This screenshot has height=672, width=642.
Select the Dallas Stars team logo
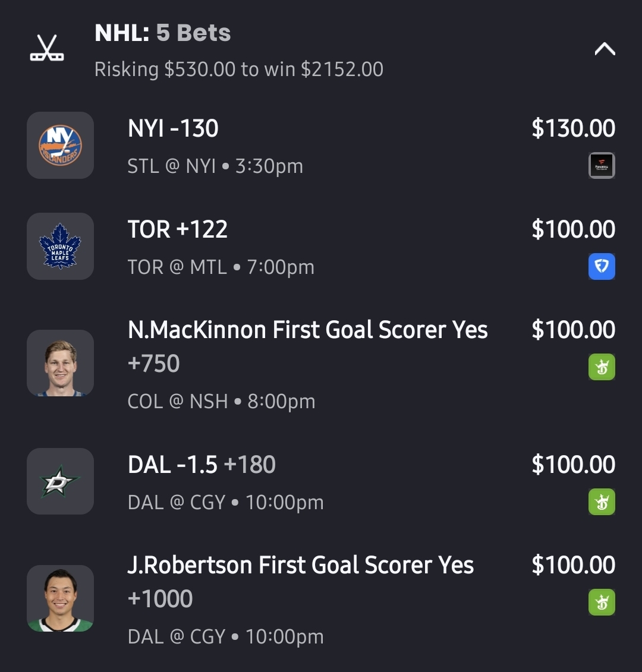point(60,481)
